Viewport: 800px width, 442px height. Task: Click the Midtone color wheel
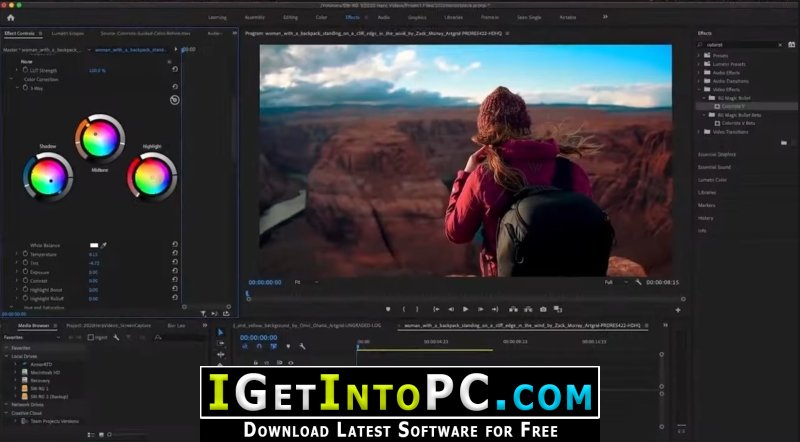point(100,139)
